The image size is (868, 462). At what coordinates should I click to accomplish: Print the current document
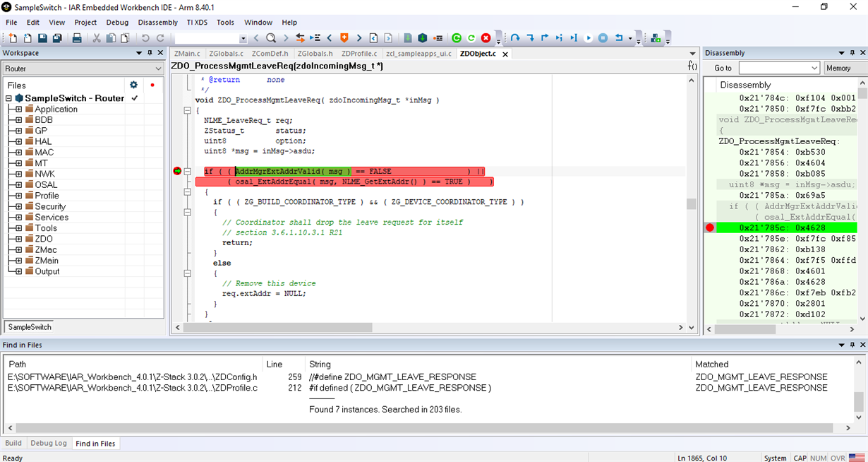tap(77, 38)
